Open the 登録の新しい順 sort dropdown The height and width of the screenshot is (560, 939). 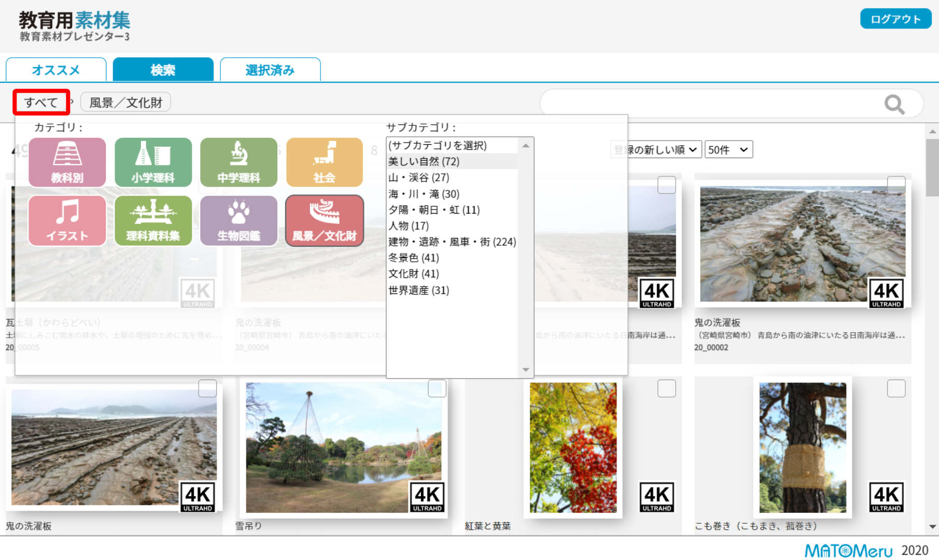point(656,150)
